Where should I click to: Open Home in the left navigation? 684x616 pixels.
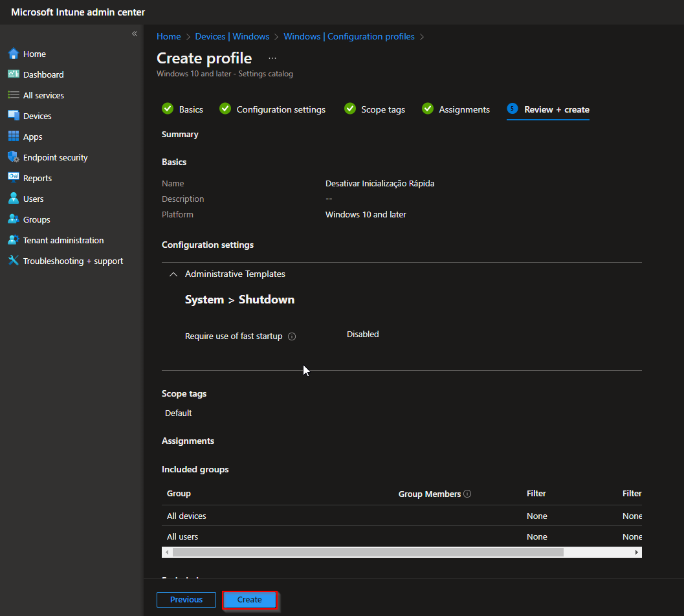[x=34, y=54]
